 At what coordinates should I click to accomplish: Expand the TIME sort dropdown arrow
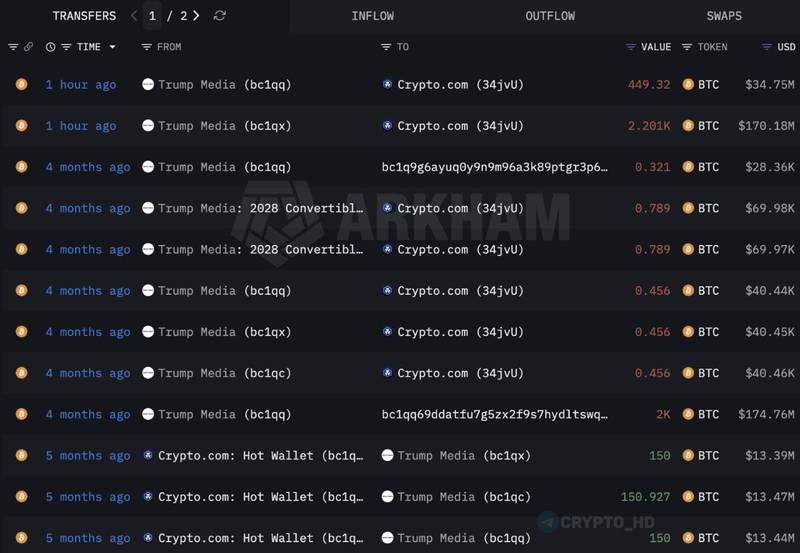click(112, 47)
